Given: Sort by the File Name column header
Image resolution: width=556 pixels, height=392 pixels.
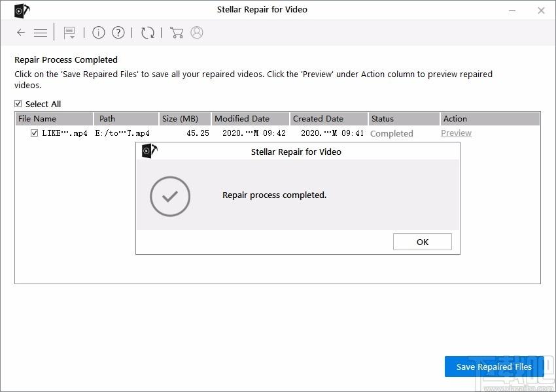Looking at the screenshot, I should click(x=54, y=119).
